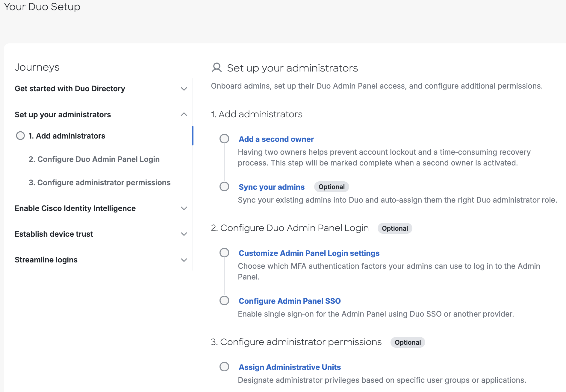
Task: Collapse the Set up your administrators journey
Action: 184,114
